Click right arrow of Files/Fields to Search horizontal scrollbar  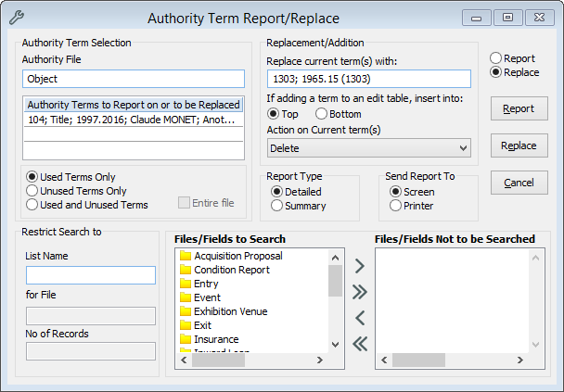(x=320, y=360)
